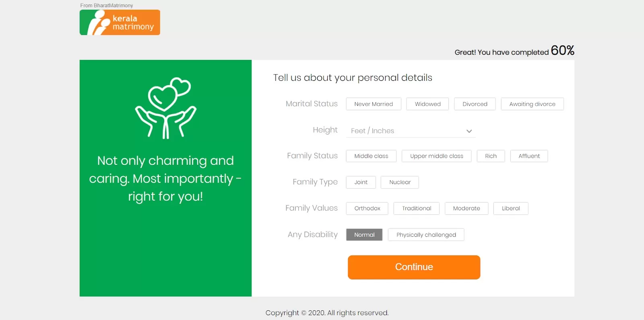Pick Affluent family status
644x320 pixels.
[529, 156]
